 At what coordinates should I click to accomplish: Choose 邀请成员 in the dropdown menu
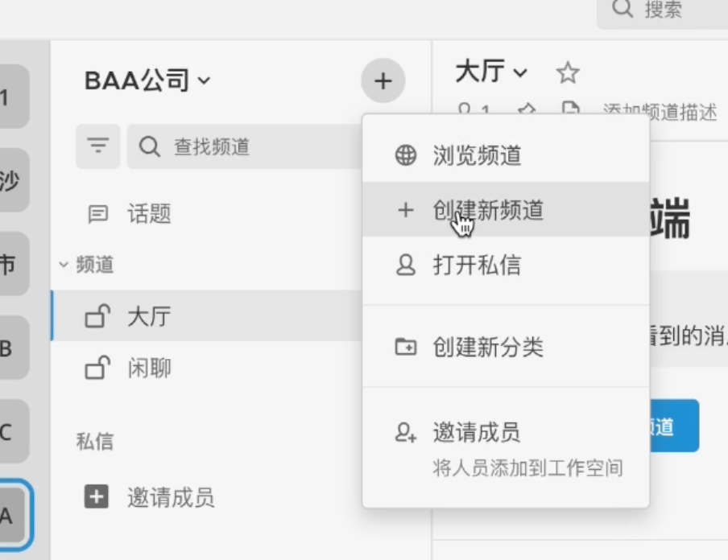coord(477,432)
